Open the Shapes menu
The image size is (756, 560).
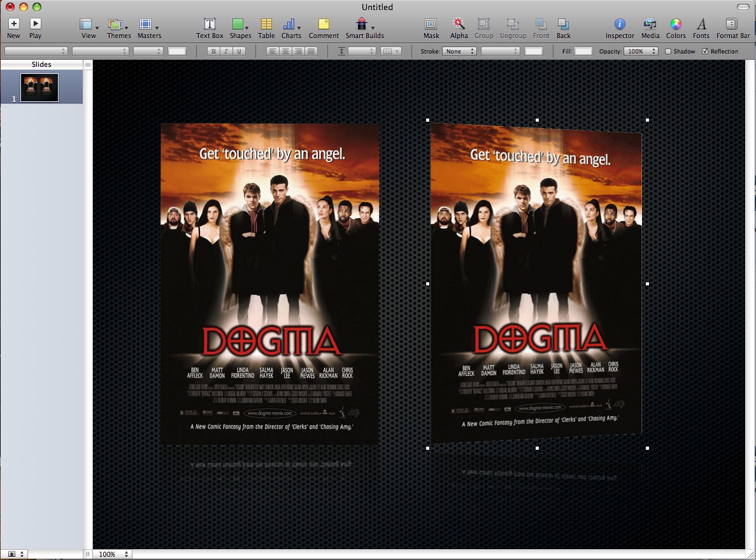[x=240, y=29]
